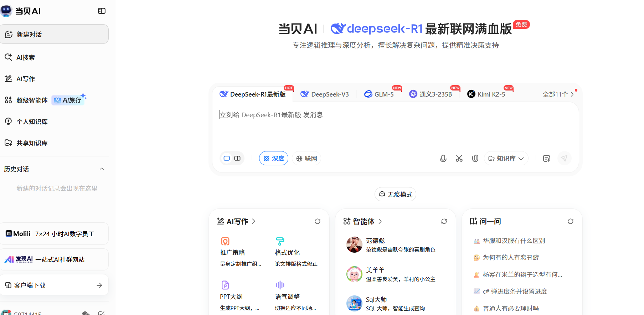Click the deepseek-R1 whale logo in the banner
Image resolution: width=644 pixels, height=315 pixels.
pos(338,28)
